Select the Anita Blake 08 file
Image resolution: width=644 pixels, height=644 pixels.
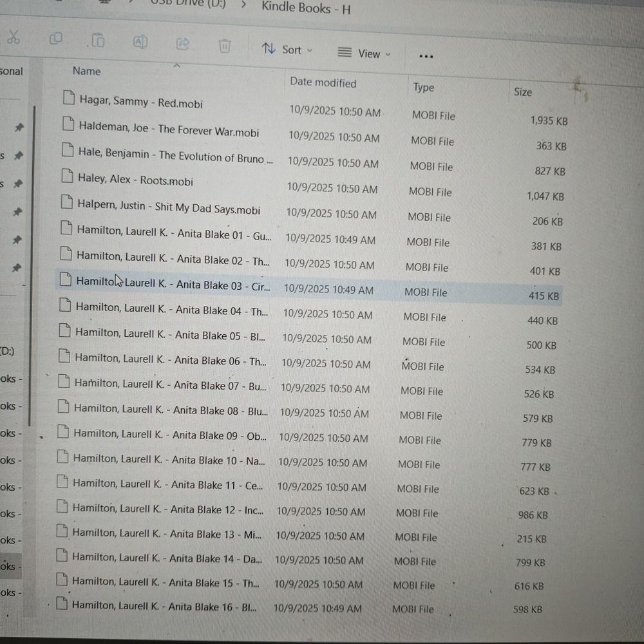(x=171, y=410)
